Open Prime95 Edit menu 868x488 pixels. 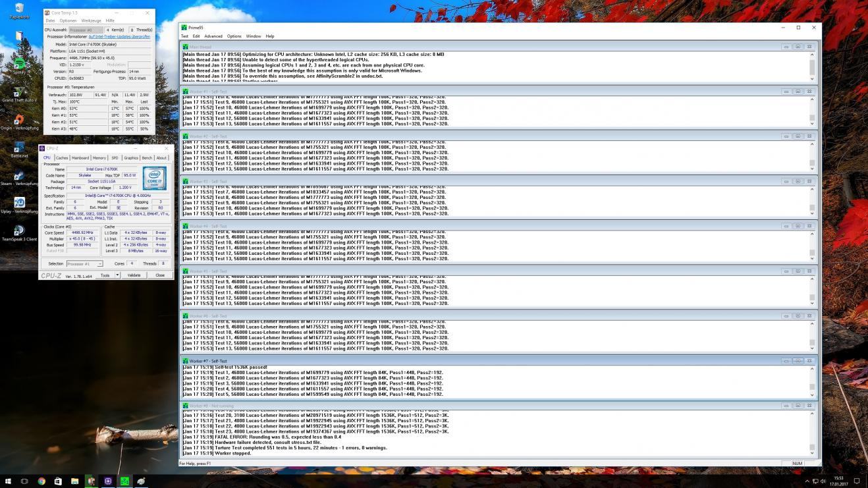[x=196, y=36]
